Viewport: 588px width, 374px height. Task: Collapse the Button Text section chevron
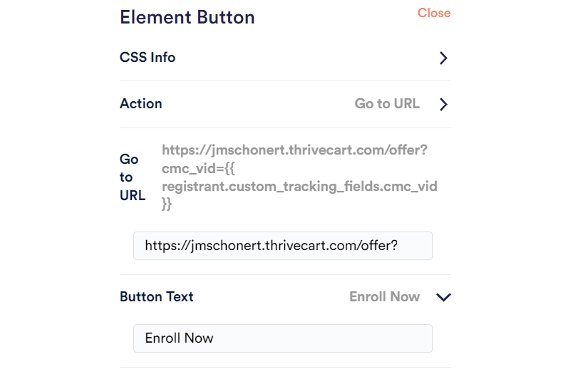(443, 297)
